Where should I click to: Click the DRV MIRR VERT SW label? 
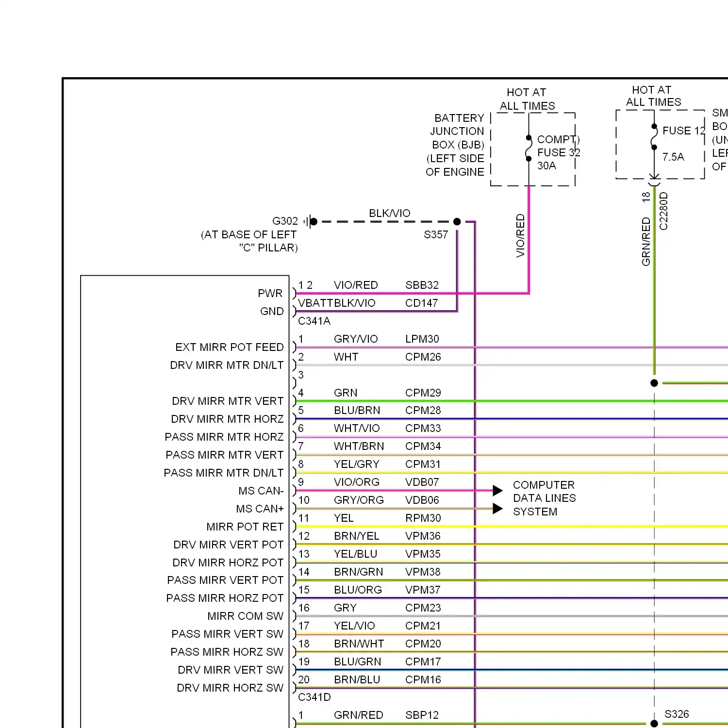(231, 670)
